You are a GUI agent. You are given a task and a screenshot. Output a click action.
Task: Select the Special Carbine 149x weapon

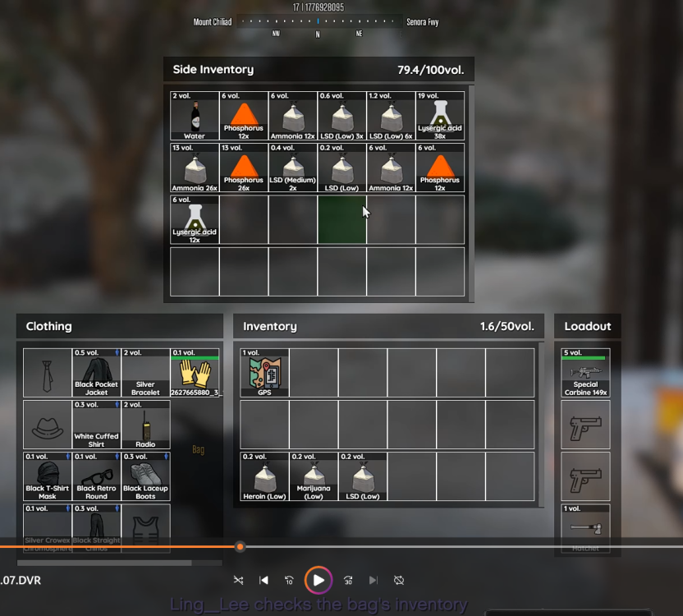point(585,372)
